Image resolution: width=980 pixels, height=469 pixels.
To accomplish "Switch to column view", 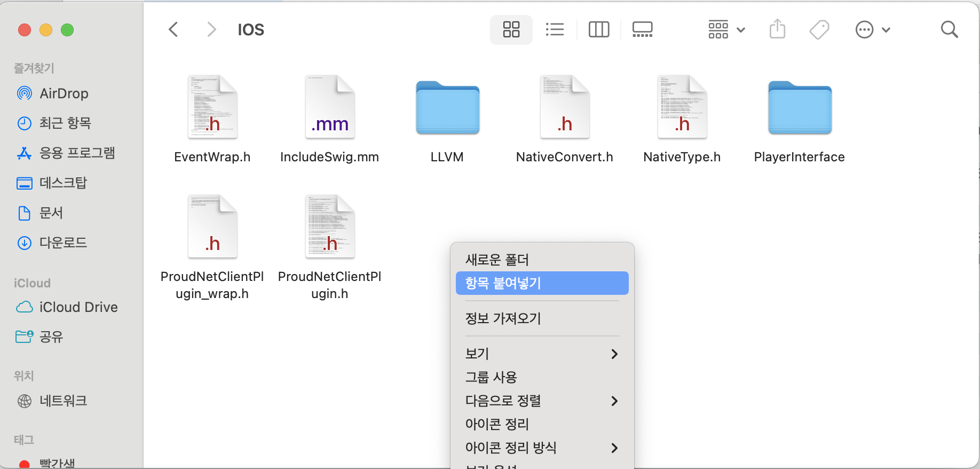I will pyautogui.click(x=598, y=29).
